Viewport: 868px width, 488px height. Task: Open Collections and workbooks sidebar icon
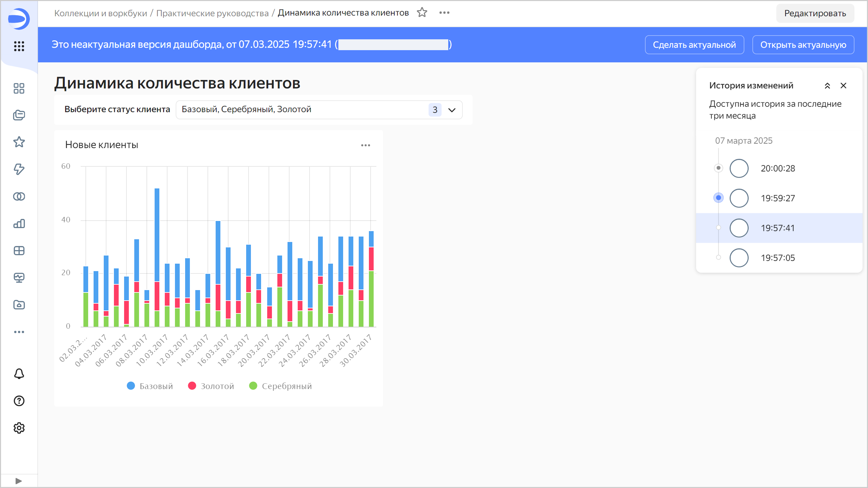pyautogui.click(x=19, y=115)
